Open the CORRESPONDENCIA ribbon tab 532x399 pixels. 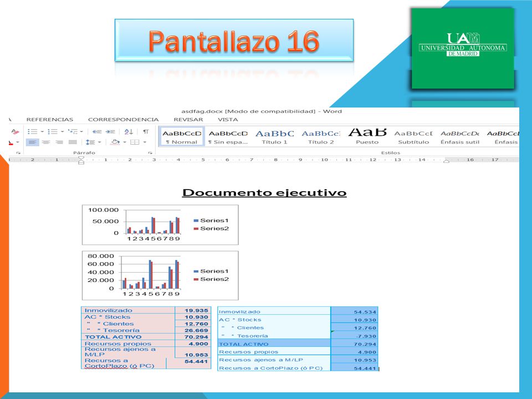[123, 120]
